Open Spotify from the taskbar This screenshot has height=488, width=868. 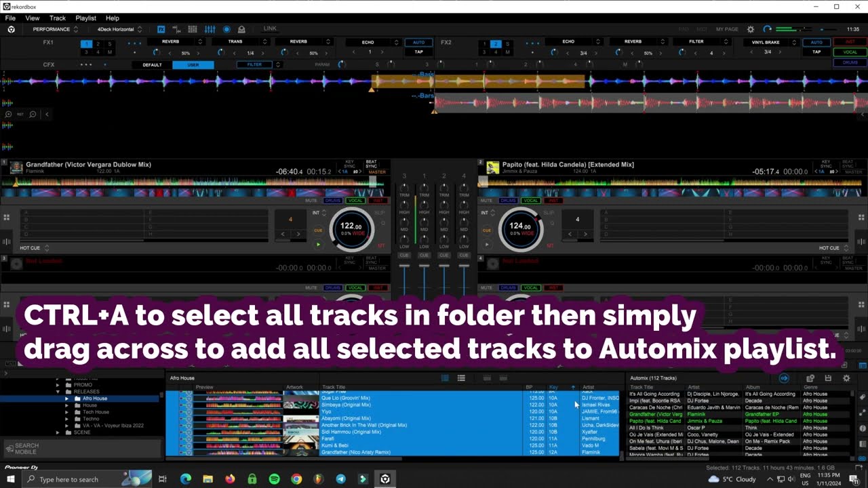click(274, 479)
